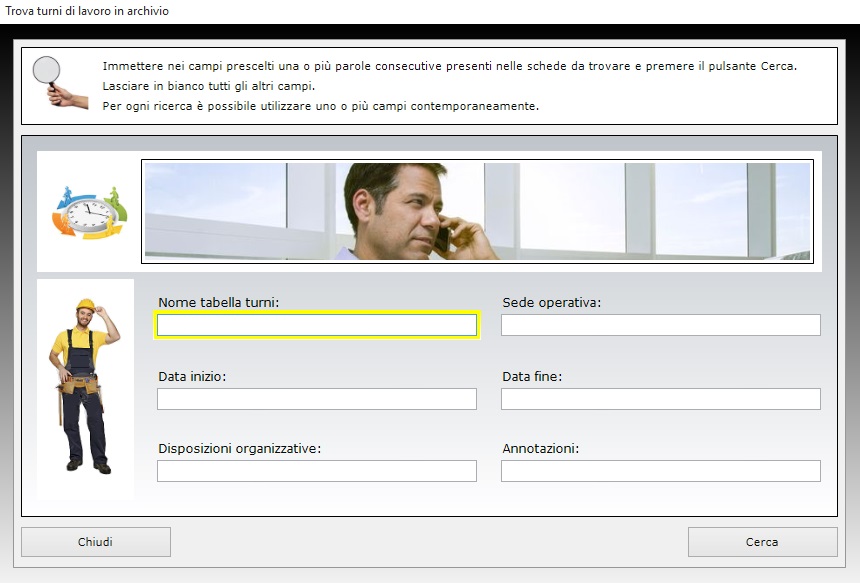Click the Nome tabella turni input field
Viewport: 860px width, 583px height.
click(x=316, y=325)
